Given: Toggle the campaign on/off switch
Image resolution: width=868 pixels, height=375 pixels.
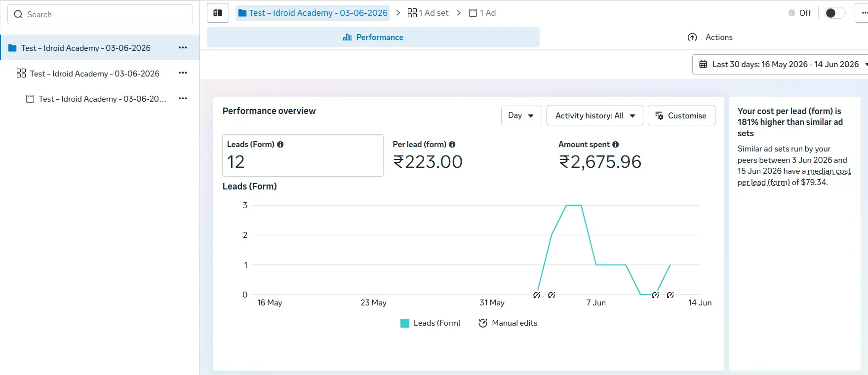Looking at the screenshot, I should pos(835,13).
